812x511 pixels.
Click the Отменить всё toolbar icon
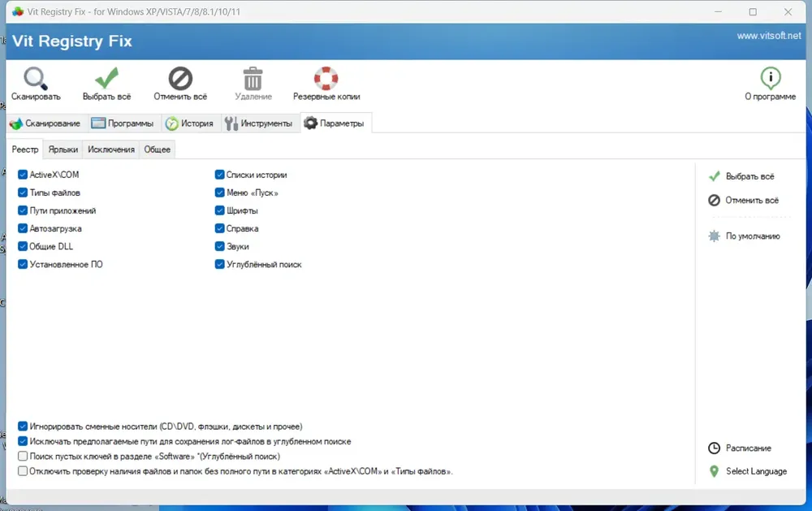180,79
